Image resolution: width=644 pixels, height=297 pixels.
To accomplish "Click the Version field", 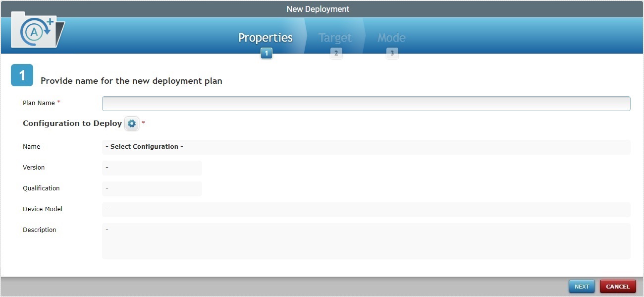I will (x=152, y=168).
